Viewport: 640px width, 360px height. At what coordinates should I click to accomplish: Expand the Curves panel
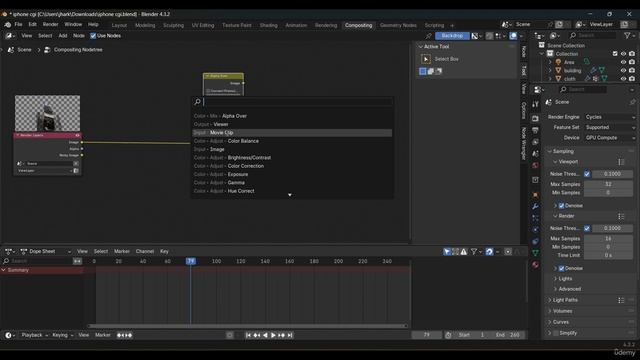tap(550, 322)
